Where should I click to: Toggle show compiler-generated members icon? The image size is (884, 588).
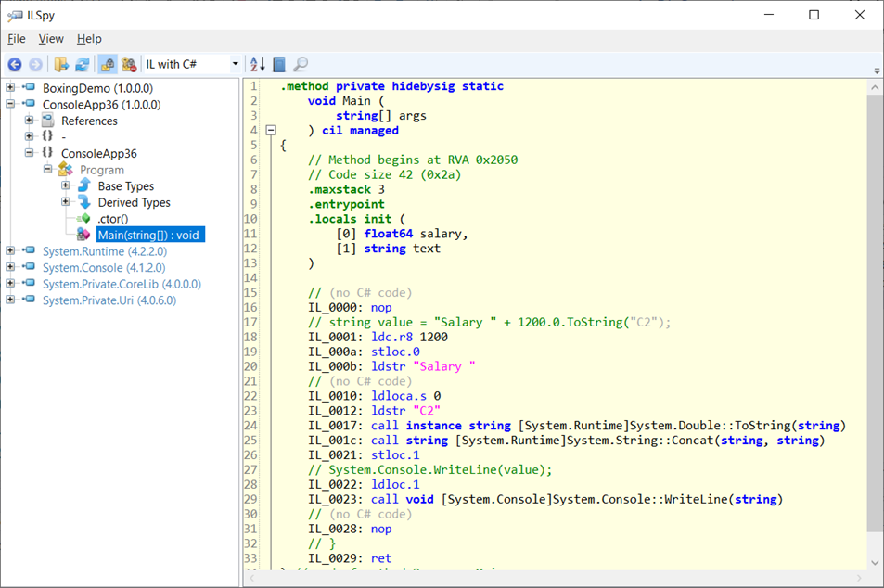[129, 64]
